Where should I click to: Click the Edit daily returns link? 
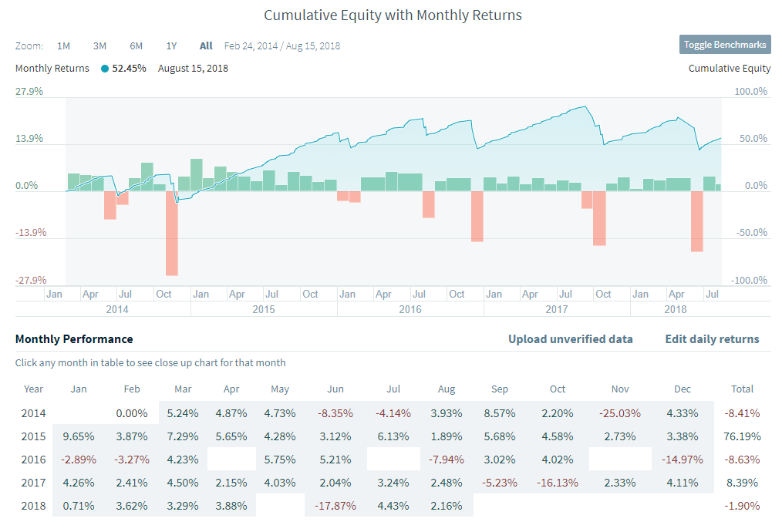point(712,339)
